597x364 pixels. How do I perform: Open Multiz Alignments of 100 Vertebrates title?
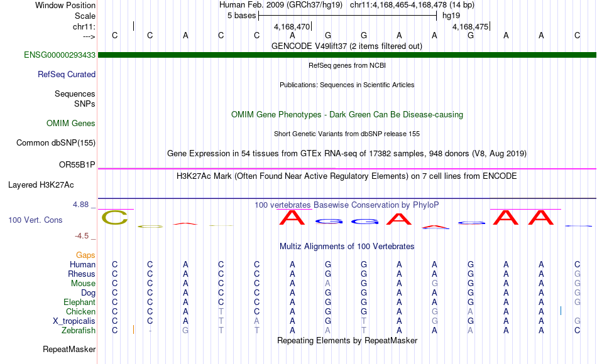[x=347, y=247]
